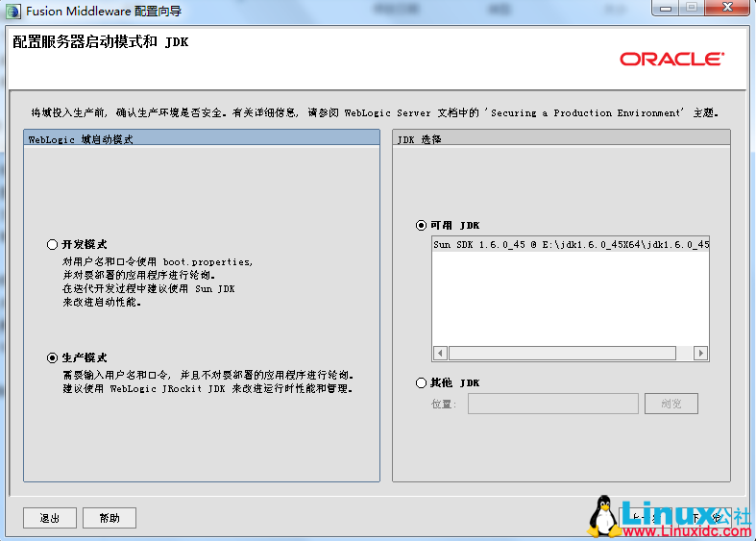Select the 生产模式 radio button
This screenshot has width=756, height=541.
click(x=52, y=357)
